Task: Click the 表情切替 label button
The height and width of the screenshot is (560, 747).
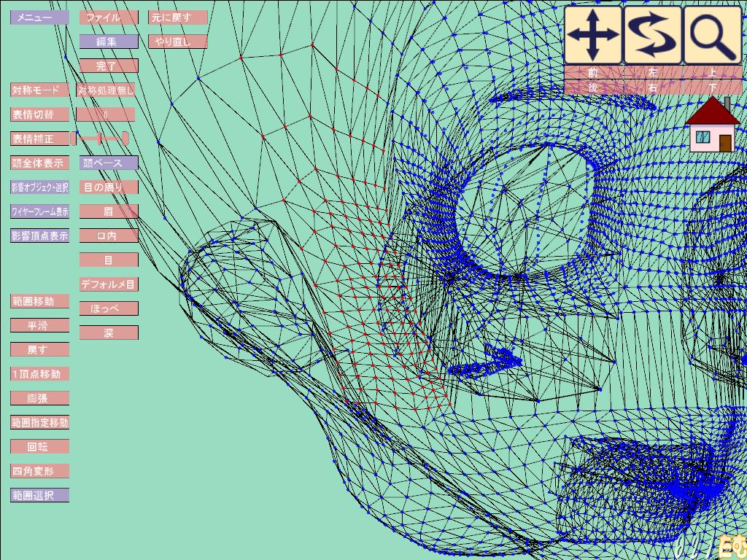Action: click(39, 114)
